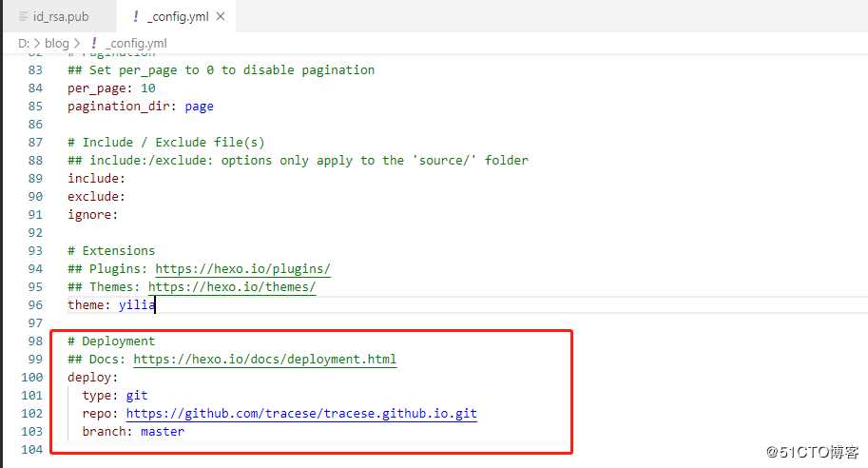Click the id_rsa.pub tab file icon

click(x=23, y=16)
